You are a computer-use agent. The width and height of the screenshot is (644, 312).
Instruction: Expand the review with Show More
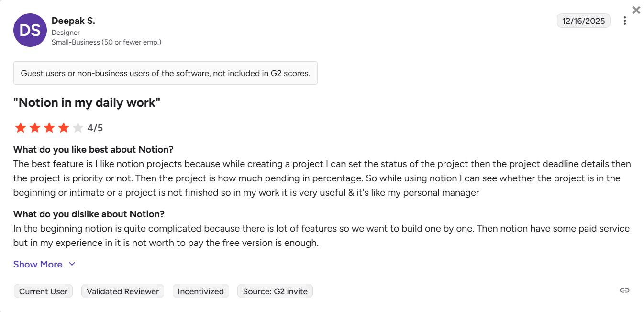click(x=38, y=264)
